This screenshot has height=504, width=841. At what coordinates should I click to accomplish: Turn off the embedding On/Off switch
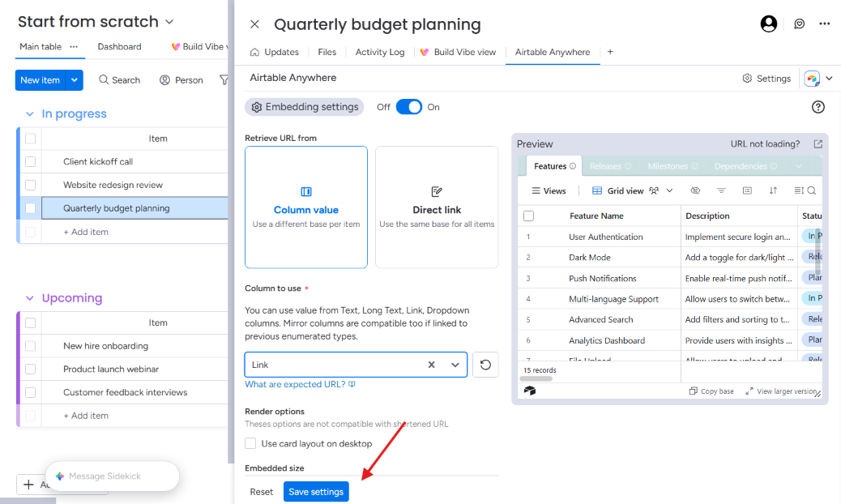point(408,107)
